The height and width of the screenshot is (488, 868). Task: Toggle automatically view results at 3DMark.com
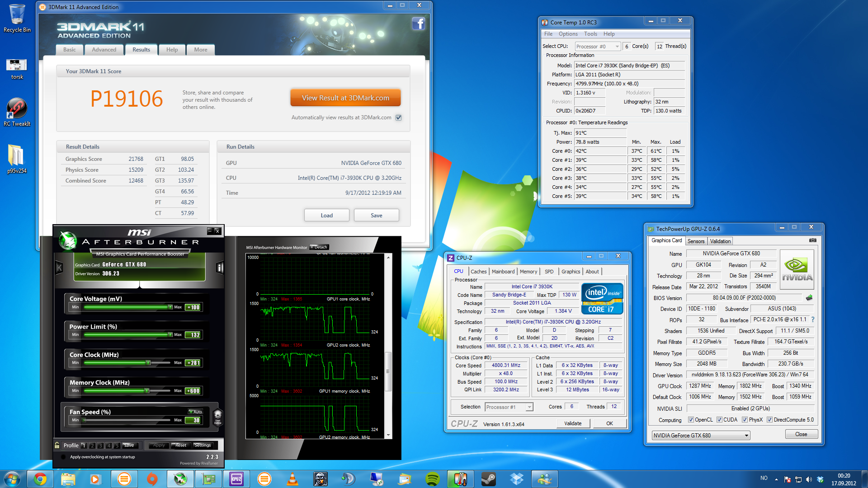click(x=398, y=117)
